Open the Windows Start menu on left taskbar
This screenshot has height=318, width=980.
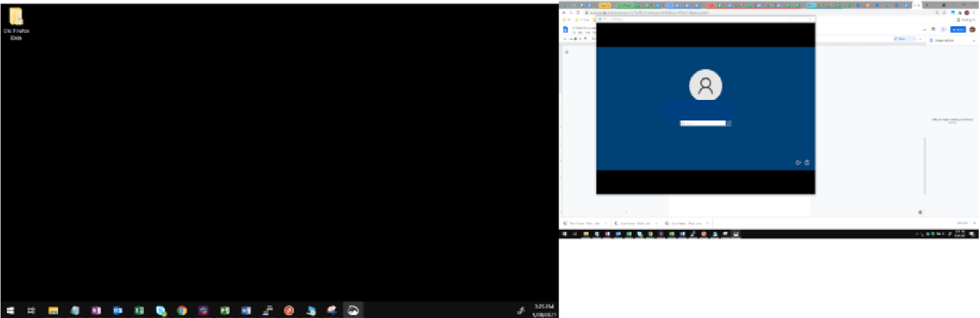[x=10, y=310]
